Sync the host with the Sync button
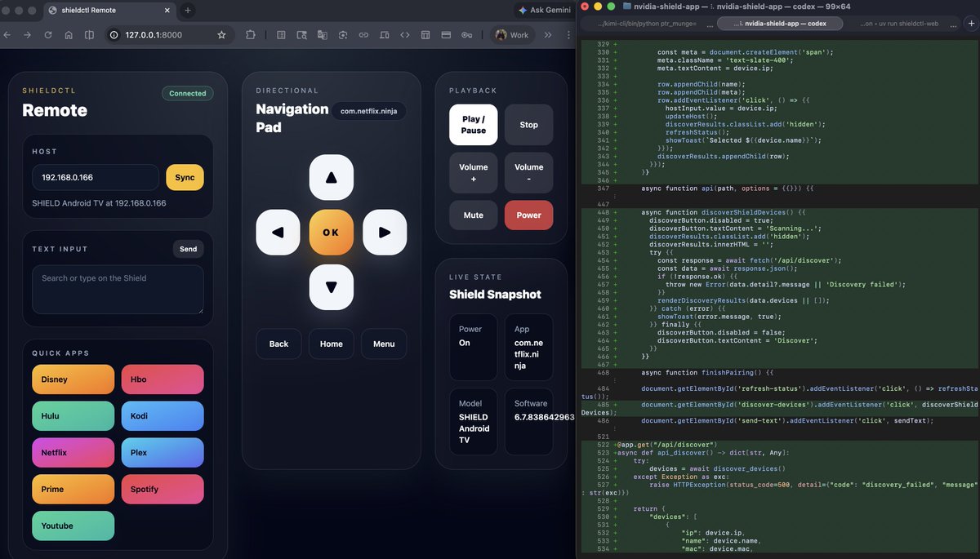The height and width of the screenshot is (559, 980). click(185, 177)
